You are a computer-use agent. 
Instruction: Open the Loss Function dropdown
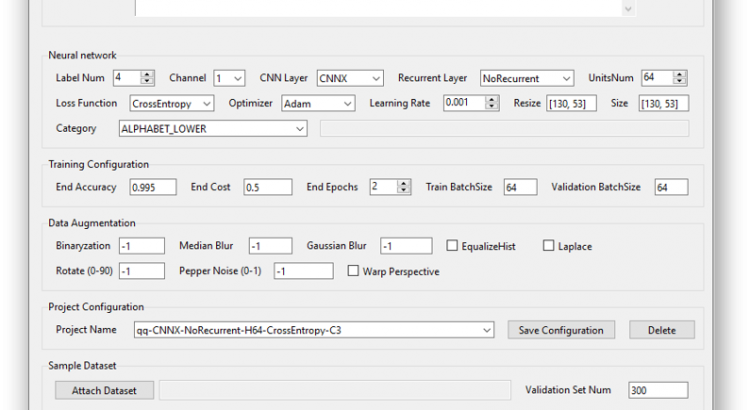(172, 103)
